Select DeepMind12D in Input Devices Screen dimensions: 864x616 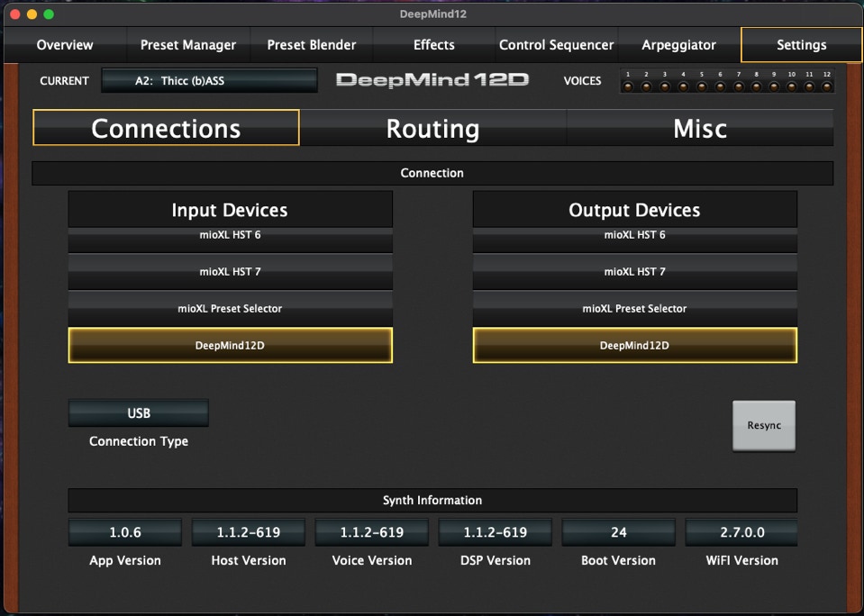(x=231, y=346)
